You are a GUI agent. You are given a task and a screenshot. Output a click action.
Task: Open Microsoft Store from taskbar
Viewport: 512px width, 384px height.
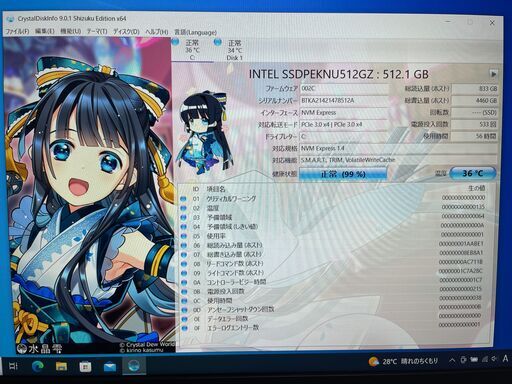85,367
